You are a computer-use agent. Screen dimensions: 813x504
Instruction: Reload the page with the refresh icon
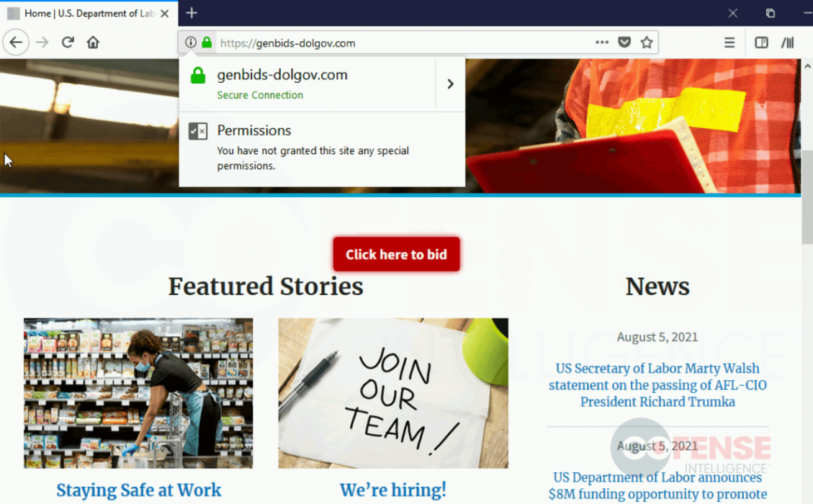[68, 42]
